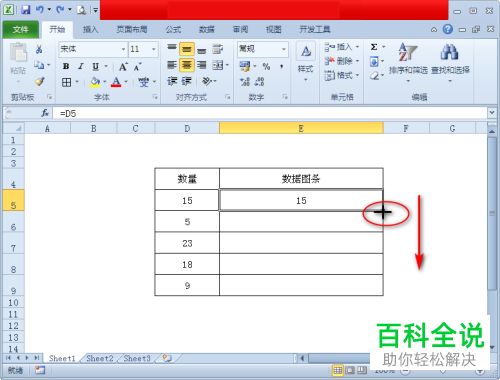Image resolution: width=500 pixels, height=380 pixels.
Task: Undo last action in quick access toolbar
Action: tap(40, 10)
